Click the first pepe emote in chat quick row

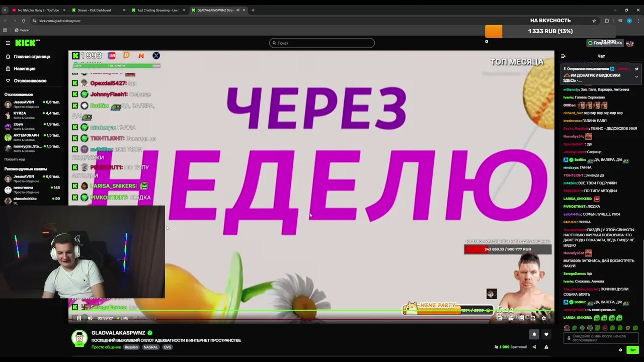pyautogui.click(x=567, y=328)
